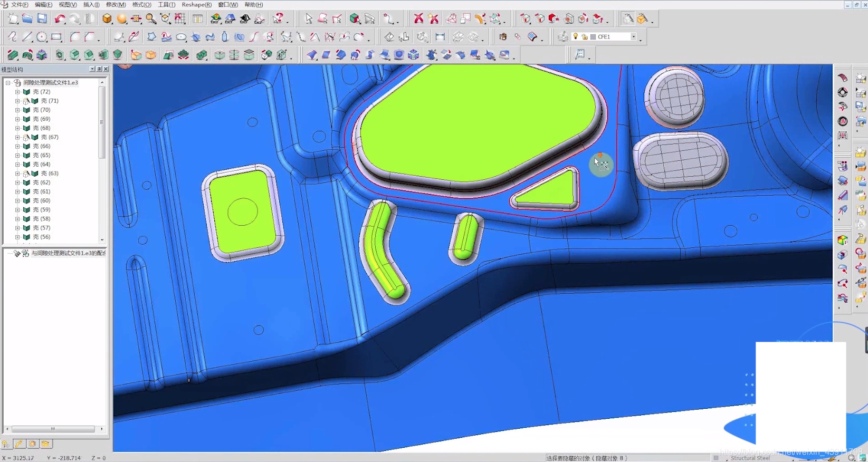
Task: Click the grey layer color swatch
Action: point(593,37)
